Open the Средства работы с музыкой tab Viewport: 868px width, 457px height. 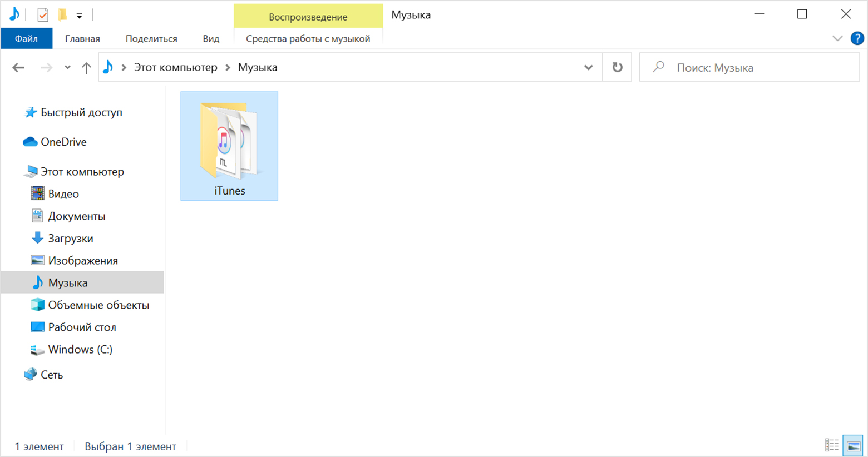(x=308, y=38)
